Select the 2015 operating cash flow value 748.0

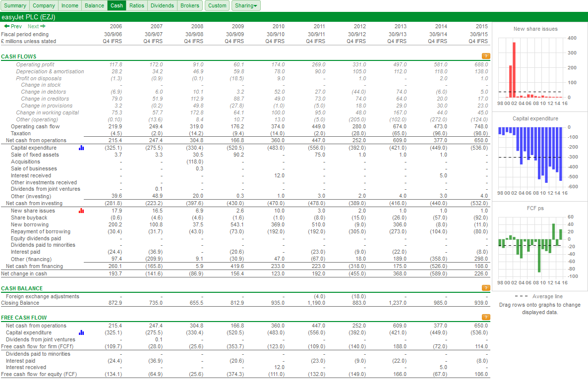(481, 126)
